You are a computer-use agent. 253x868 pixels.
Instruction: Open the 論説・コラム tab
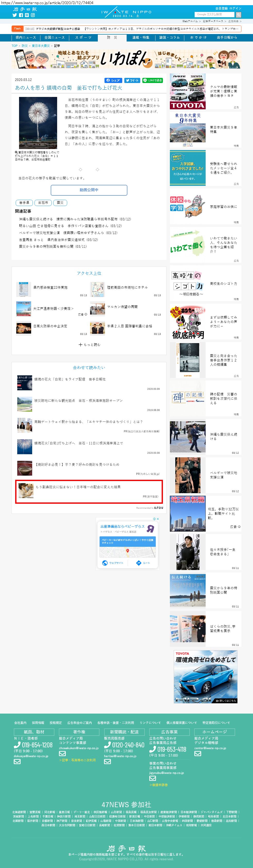click(170, 37)
